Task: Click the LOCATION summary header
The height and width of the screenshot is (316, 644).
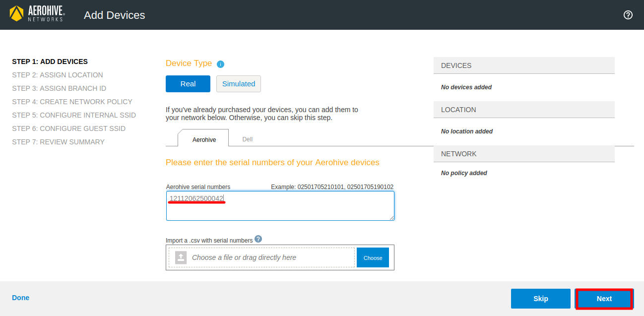Action: [x=524, y=110]
